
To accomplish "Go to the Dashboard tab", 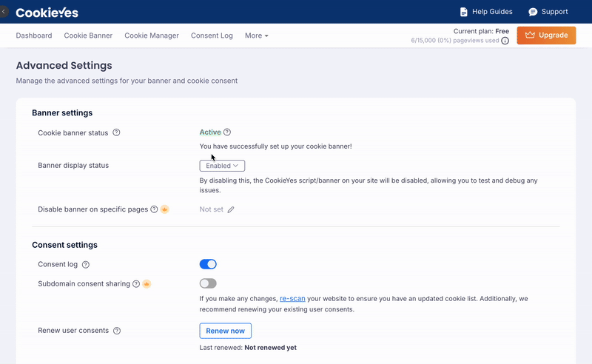I will 34,36.
